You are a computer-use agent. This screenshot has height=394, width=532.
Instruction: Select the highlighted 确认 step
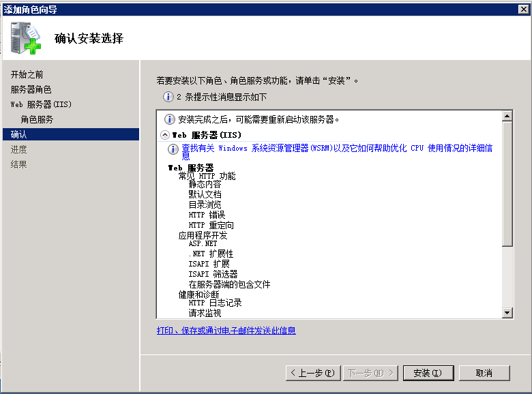click(71, 134)
